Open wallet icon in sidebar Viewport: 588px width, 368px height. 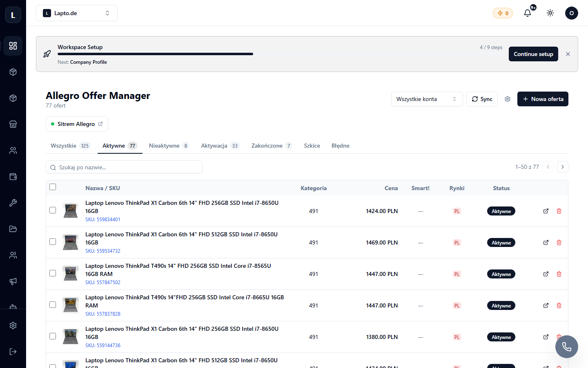13,177
